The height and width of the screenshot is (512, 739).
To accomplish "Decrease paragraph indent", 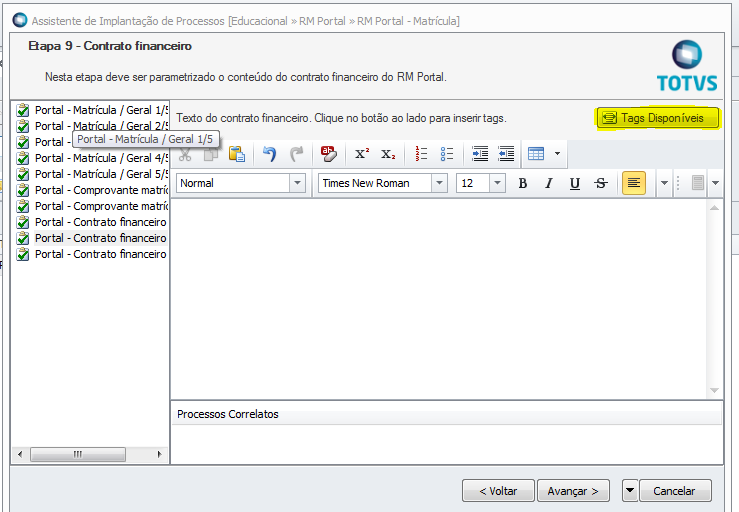I will click(506, 154).
